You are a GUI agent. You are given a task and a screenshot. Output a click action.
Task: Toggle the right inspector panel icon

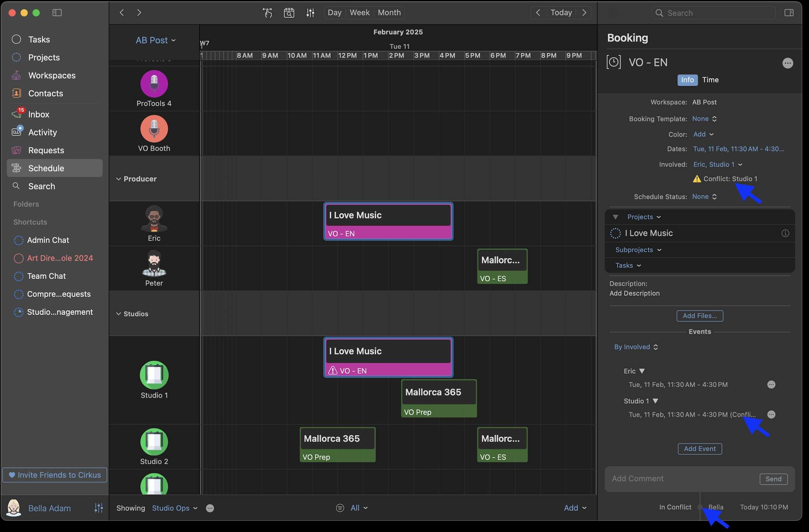click(x=789, y=13)
